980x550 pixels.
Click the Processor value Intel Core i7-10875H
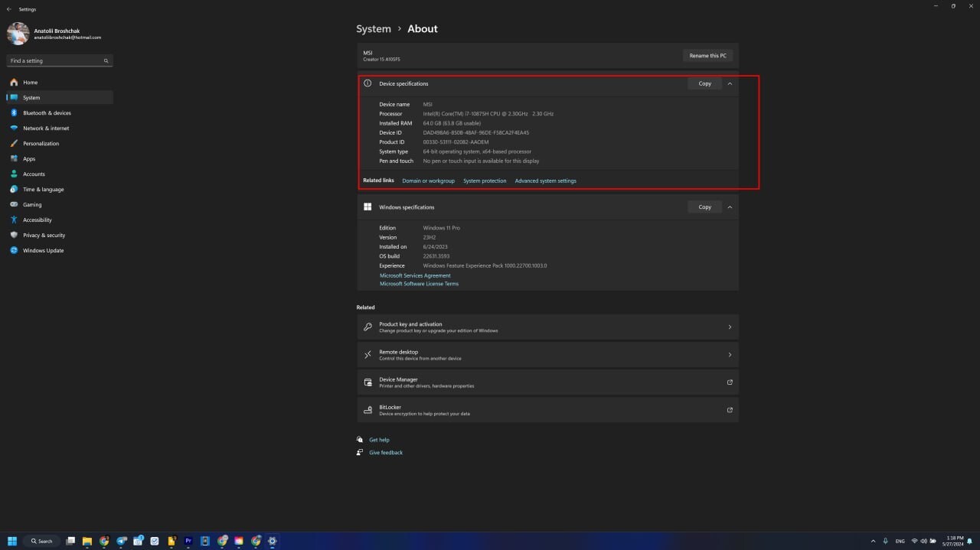488,113
